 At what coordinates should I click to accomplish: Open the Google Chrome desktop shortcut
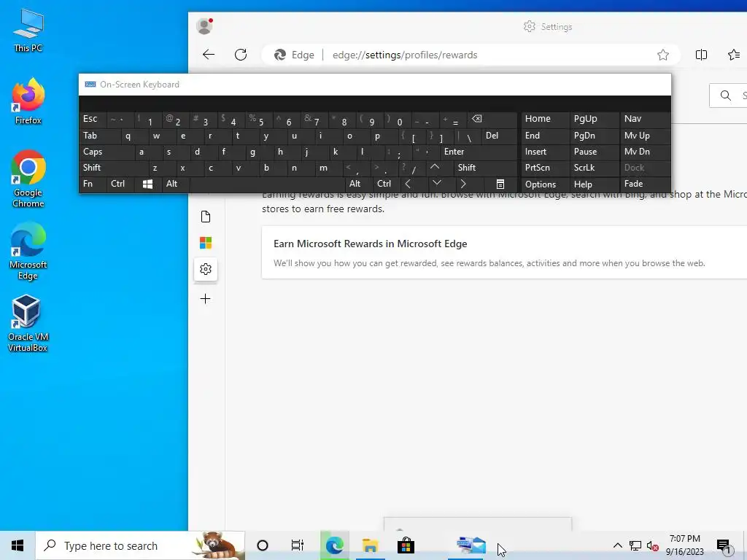[28, 179]
